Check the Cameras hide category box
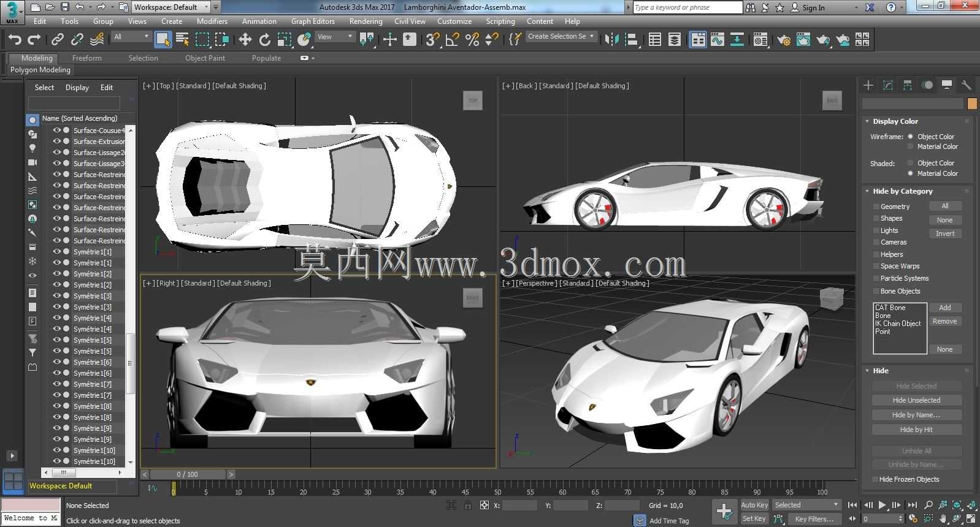Image resolution: width=980 pixels, height=527 pixels. pos(876,243)
